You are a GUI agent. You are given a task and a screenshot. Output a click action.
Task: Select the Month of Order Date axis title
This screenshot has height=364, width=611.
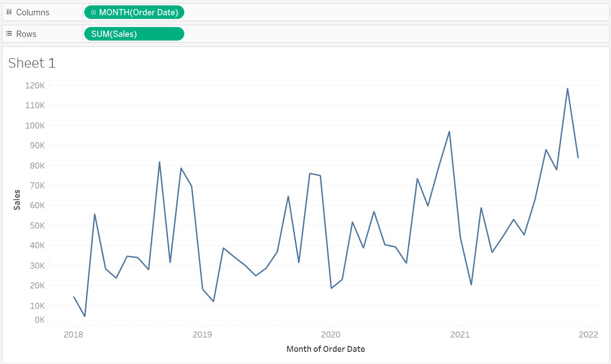[325, 349]
